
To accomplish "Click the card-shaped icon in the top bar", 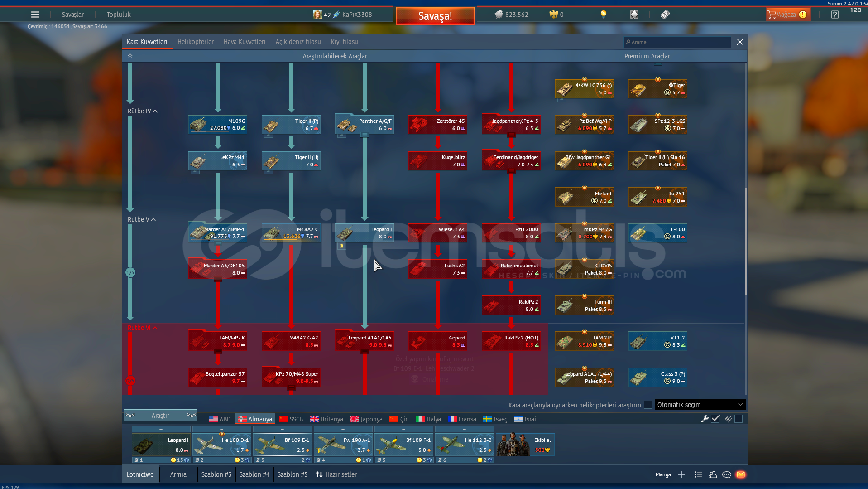I will [x=634, y=15].
